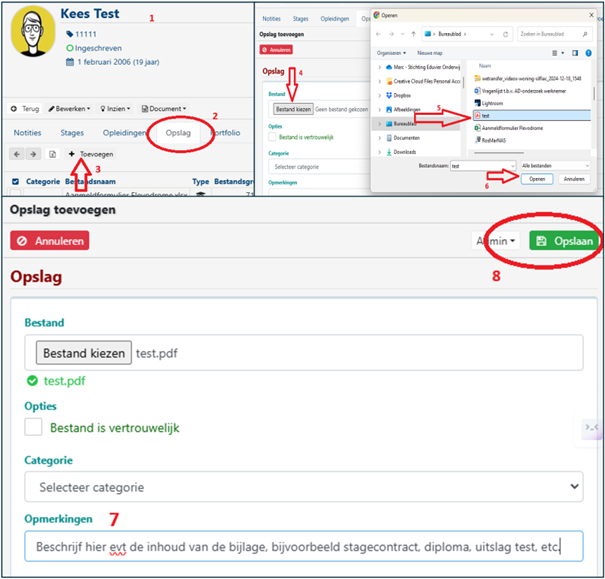The height and width of the screenshot is (579, 605).
Task: Click the up-one-level arrow in the Openen dialog
Action: pos(413,34)
